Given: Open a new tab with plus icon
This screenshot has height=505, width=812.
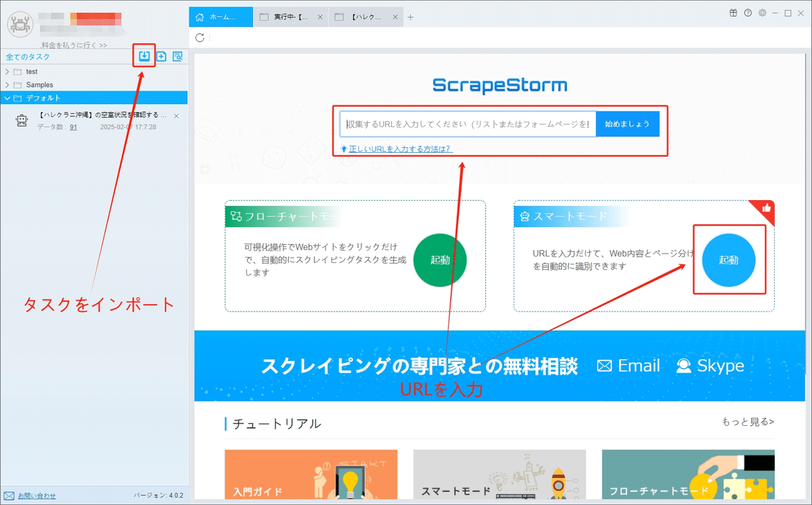Looking at the screenshot, I should pyautogui.click(x=410, y=18).
